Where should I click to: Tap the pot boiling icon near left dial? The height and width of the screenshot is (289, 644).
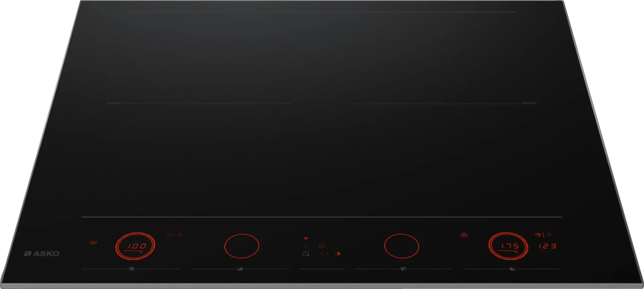93,242
